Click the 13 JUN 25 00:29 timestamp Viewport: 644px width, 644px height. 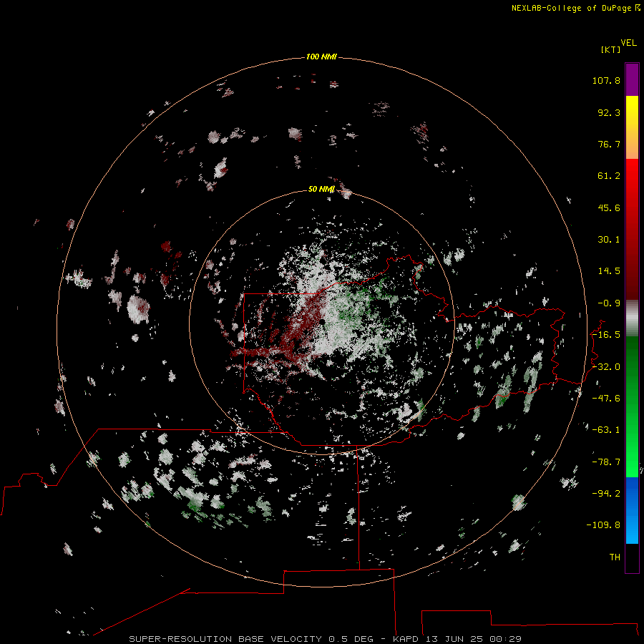pyautogui.click(x=474, y=639)
